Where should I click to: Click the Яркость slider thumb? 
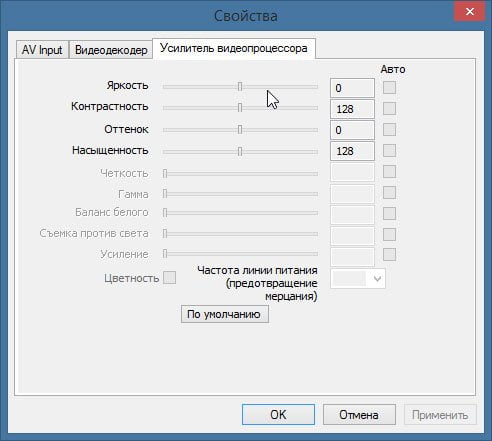(240, 87)
